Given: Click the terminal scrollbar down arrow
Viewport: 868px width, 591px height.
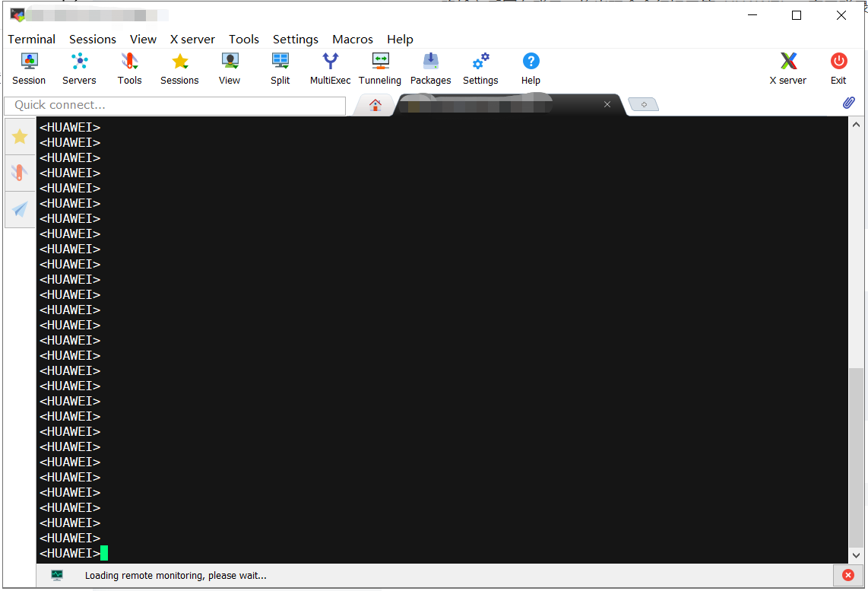Looking at the screenshot, I should tap(856, 555).
